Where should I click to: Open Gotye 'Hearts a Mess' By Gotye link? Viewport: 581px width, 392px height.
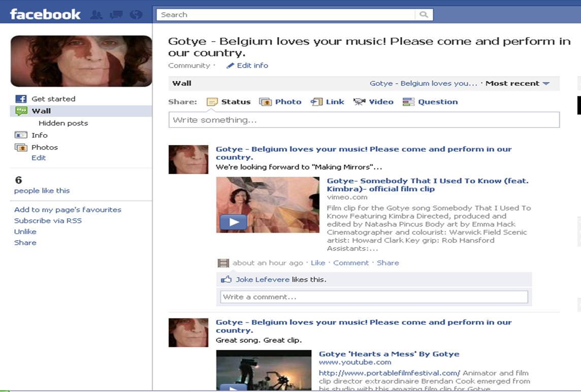[x=389, y=354]
